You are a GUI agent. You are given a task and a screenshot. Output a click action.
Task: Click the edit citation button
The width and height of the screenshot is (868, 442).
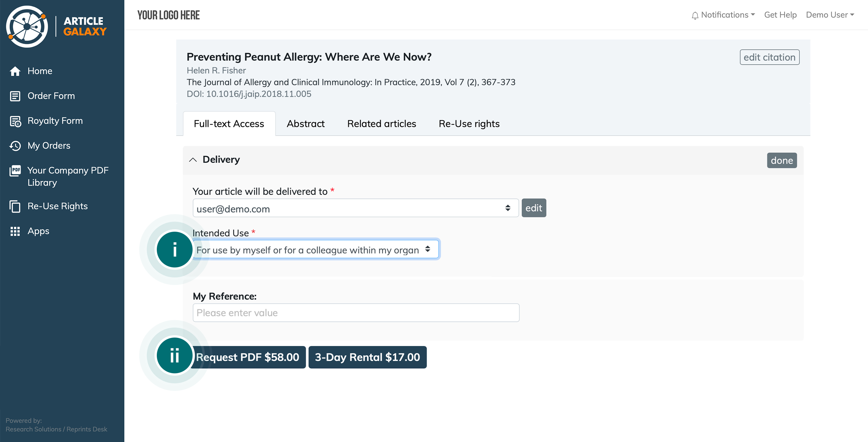[769, 57]
